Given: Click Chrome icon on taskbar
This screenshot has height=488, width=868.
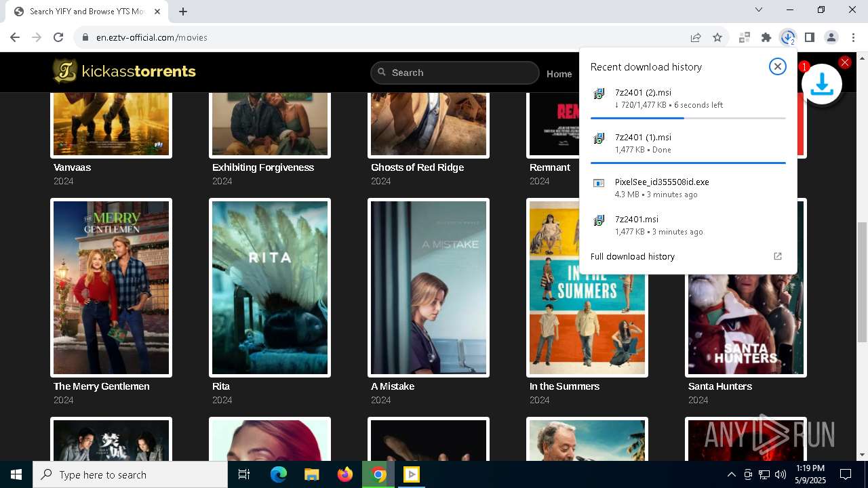Looking at the screenshot, I should (378, 474).
